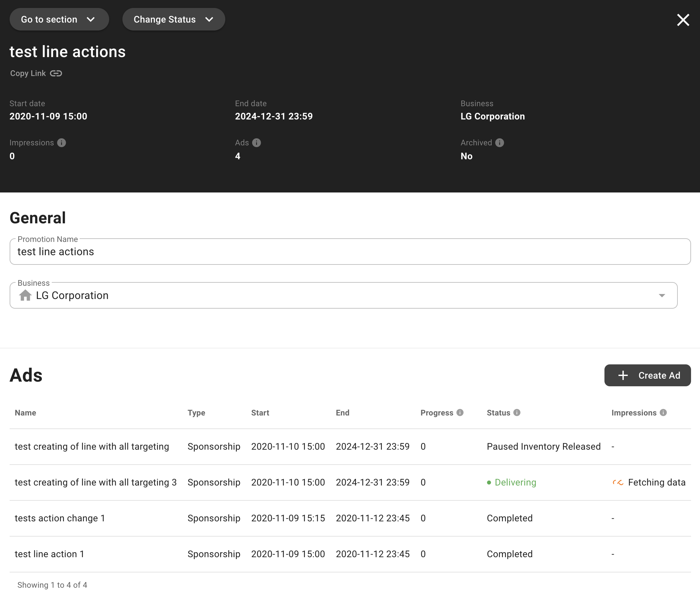Image resolution: width=700 pixels, height=598 pixels.
Task: Open the Go to section dropdown
Action: pos(59,20)
